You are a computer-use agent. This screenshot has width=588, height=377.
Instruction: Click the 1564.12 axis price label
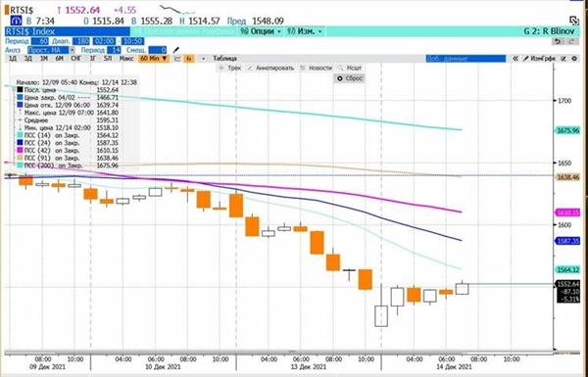pos(567,270)
